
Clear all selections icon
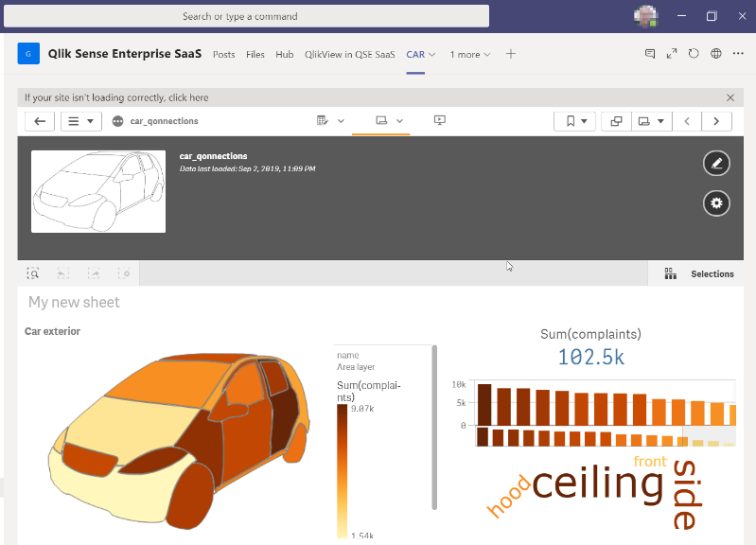(124, 274)
